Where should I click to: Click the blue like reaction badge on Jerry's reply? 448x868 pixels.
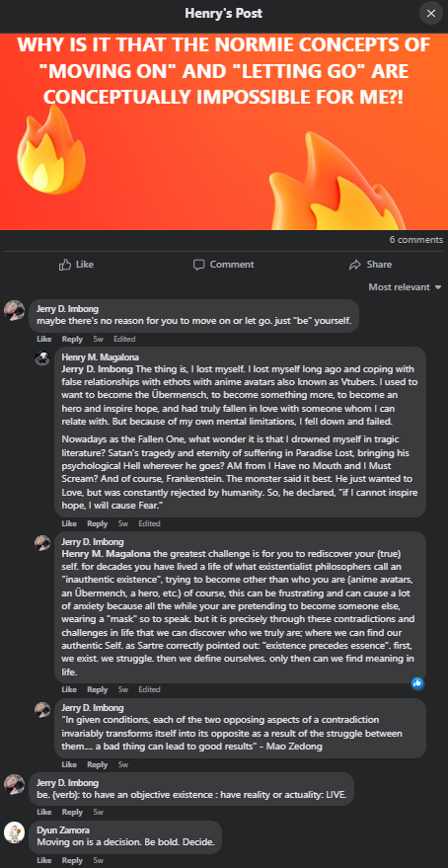click(x=417, y=683)
